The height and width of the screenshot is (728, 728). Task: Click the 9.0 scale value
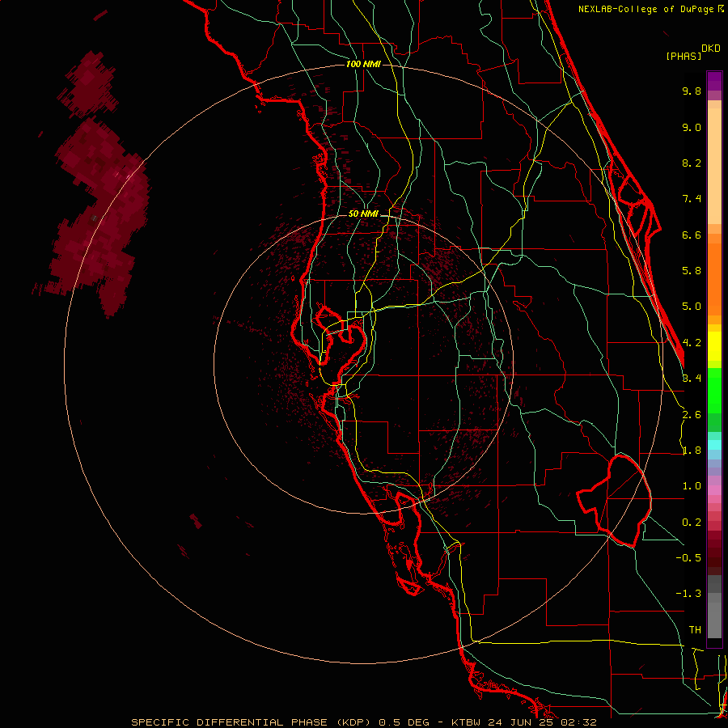[692, 127]
